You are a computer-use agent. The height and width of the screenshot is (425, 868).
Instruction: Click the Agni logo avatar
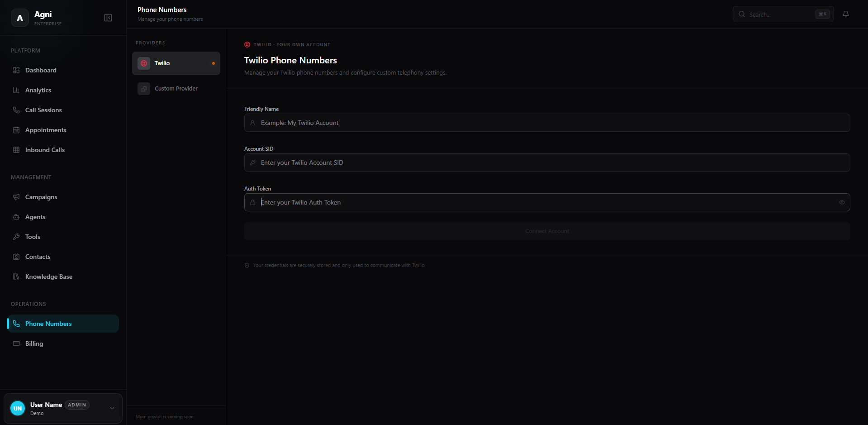point(20,18)
